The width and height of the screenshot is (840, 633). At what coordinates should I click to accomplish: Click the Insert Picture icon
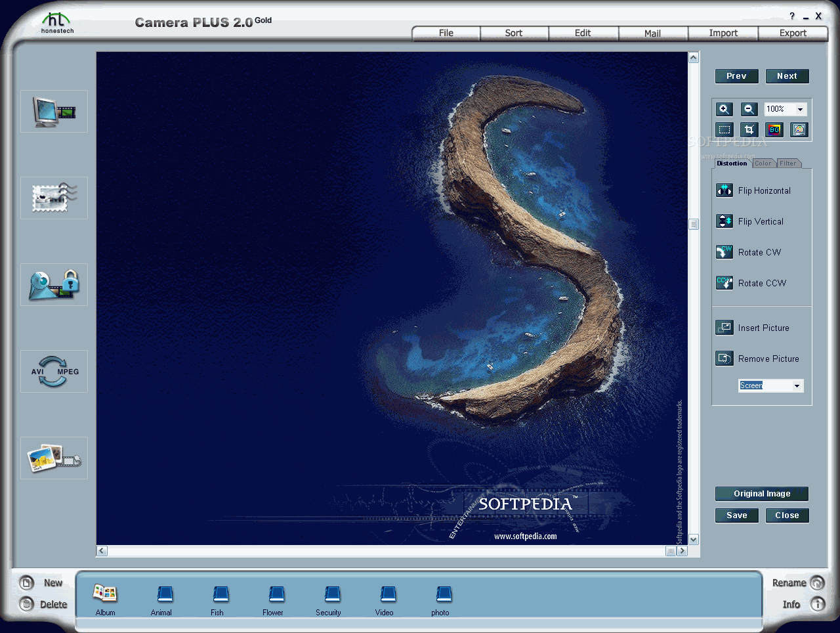724,328
